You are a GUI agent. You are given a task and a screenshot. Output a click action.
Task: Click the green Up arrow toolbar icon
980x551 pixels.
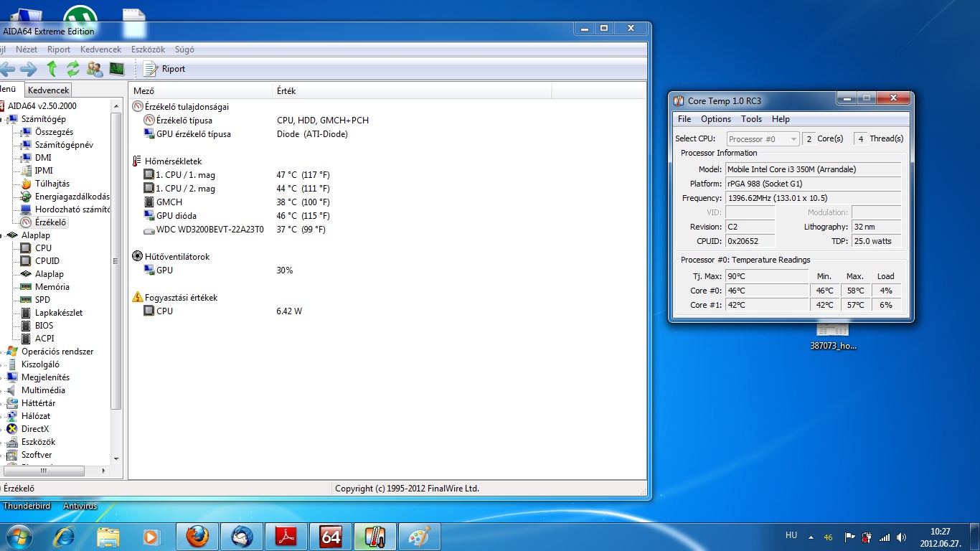[52, 69]
